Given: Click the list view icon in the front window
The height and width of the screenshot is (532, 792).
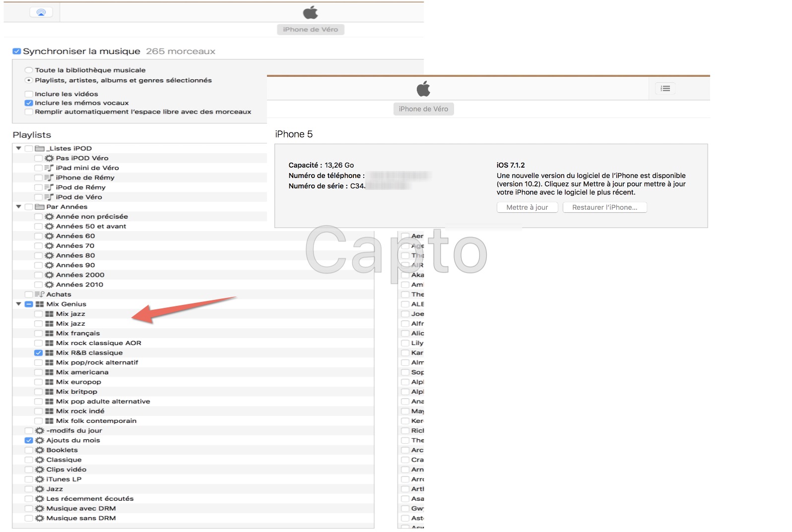Looking at the screenshot, I should [665, 89].
